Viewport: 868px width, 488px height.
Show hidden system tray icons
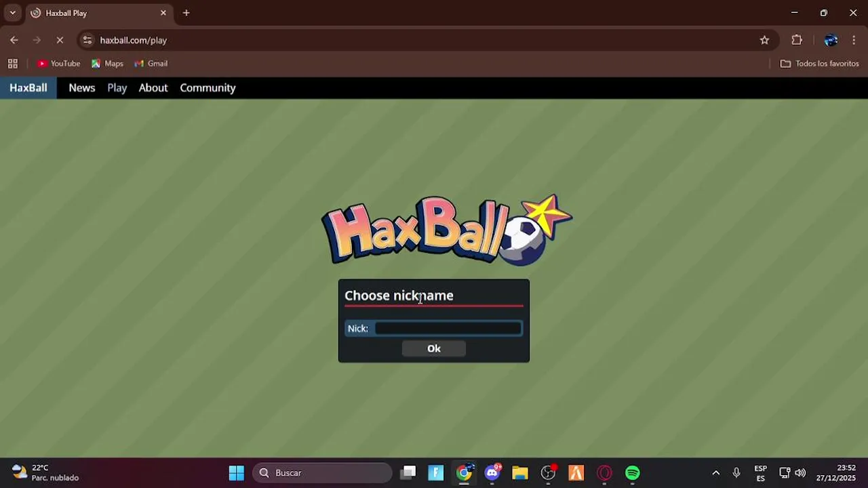(x=715, y=473)
